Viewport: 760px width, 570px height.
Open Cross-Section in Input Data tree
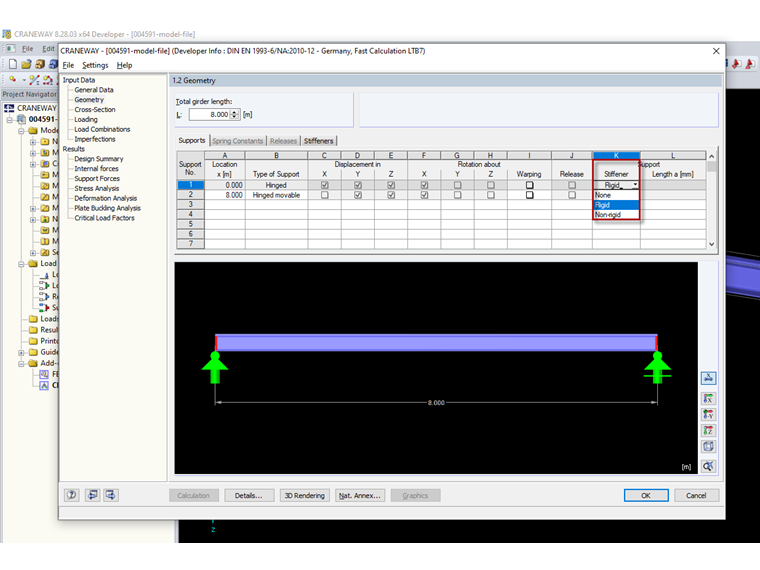(x=95, y=110)
